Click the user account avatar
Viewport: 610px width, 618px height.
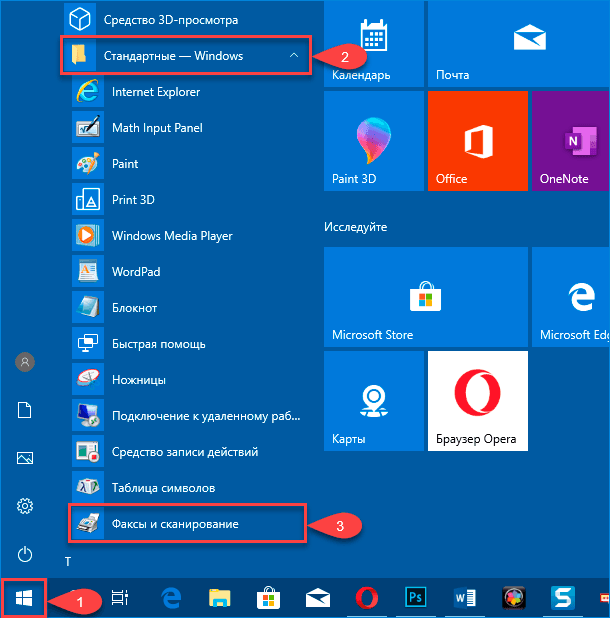[x=26, y=362]
